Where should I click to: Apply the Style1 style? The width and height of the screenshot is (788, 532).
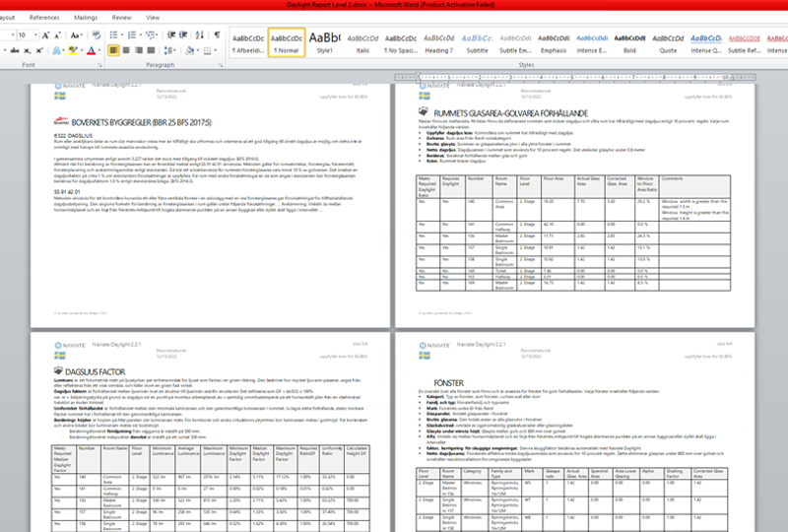click(x=325, y=42)
